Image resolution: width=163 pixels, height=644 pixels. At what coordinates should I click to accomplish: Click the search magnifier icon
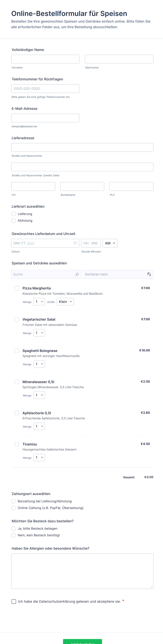[77, 274]
